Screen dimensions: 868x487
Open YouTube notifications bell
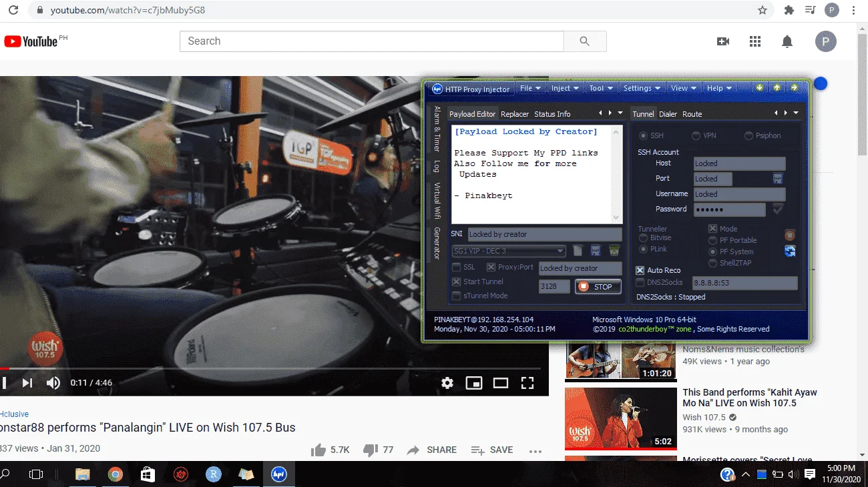click(x=787, y=41)
